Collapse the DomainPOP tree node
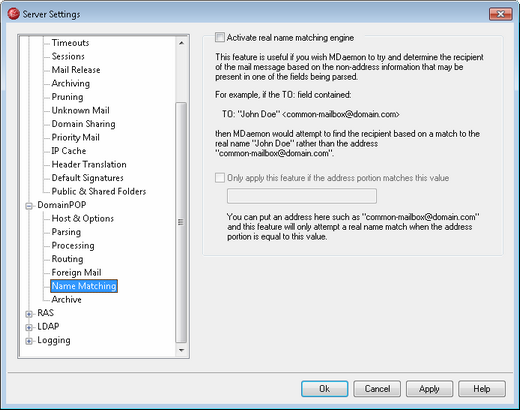 tap(29, 206)
